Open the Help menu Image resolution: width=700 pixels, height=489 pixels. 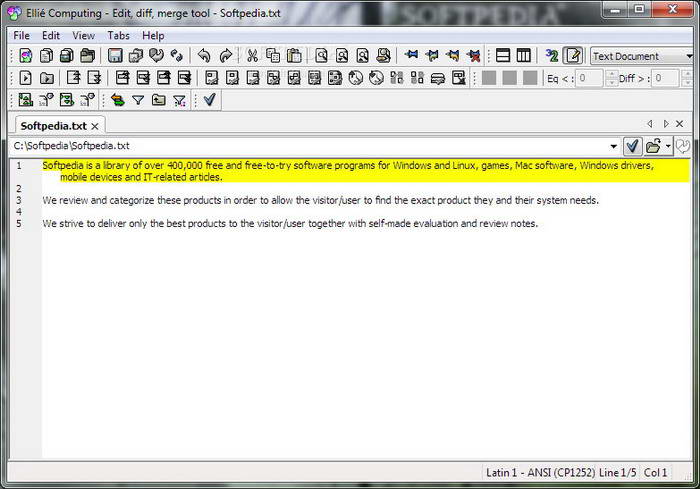pos(153,36)
